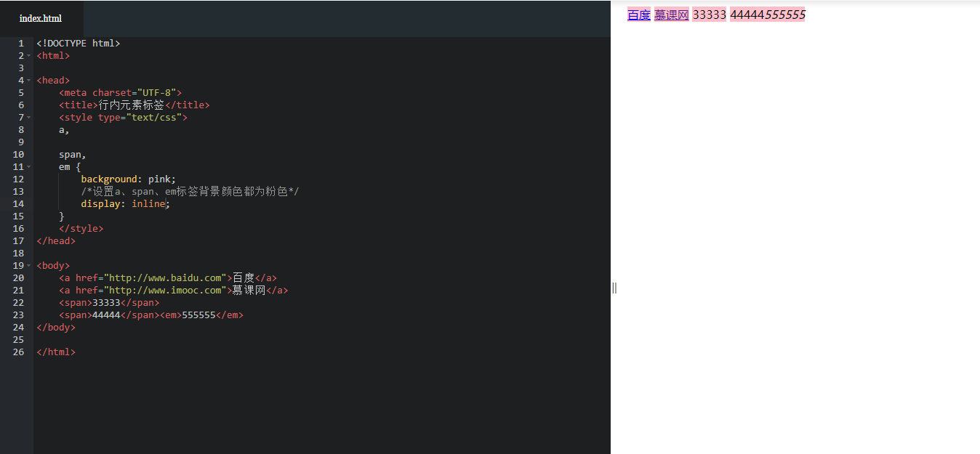Click the baidu.com anchor code line
The width and height of the screenshot is (980, 454).
pos(168,278)
